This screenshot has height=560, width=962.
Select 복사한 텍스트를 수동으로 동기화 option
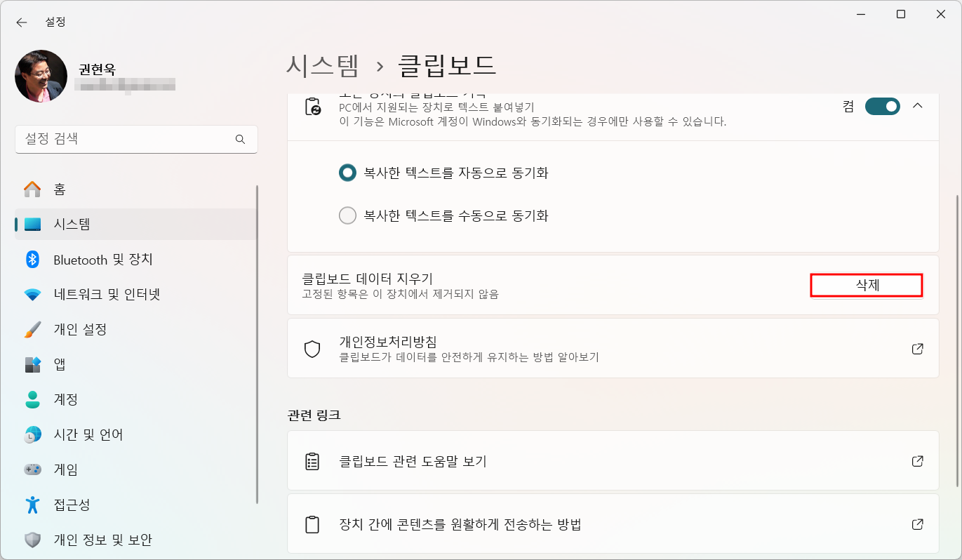point(348,215)
